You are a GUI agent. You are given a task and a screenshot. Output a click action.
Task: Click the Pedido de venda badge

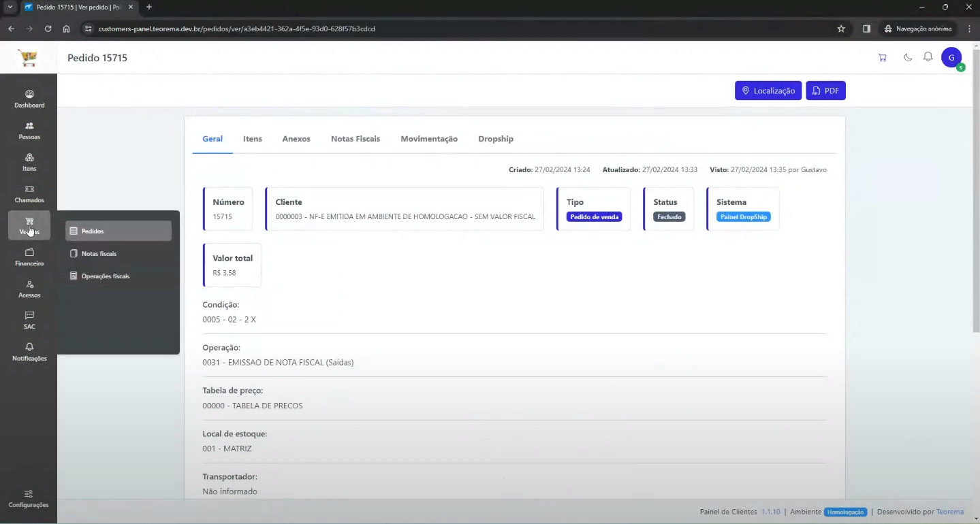click(595, 217)
